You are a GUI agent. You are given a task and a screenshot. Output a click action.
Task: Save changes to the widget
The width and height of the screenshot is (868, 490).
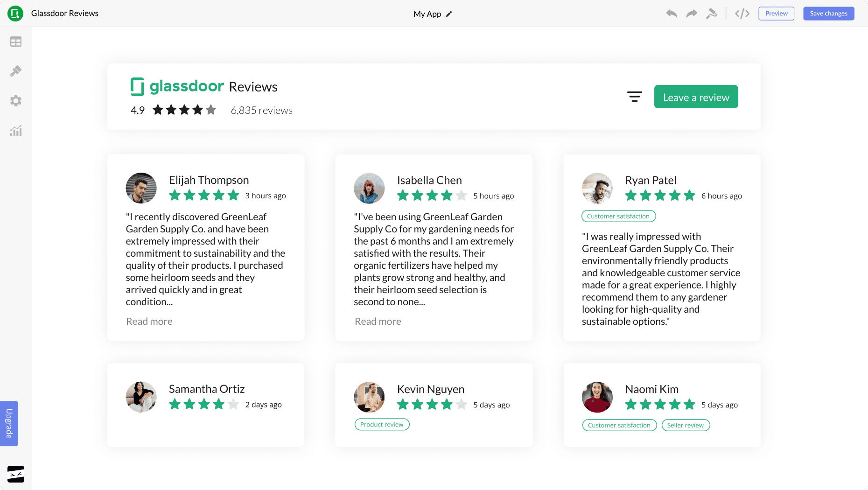(828, 13)
